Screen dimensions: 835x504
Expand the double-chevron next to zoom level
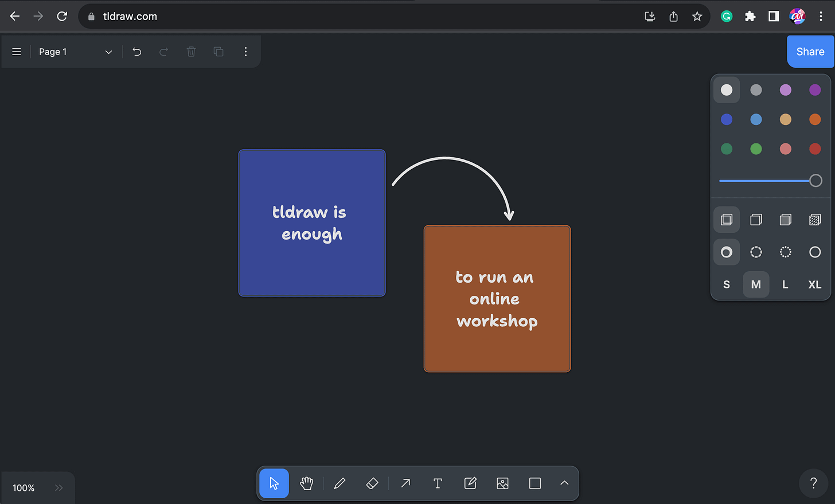pos(59,488)
